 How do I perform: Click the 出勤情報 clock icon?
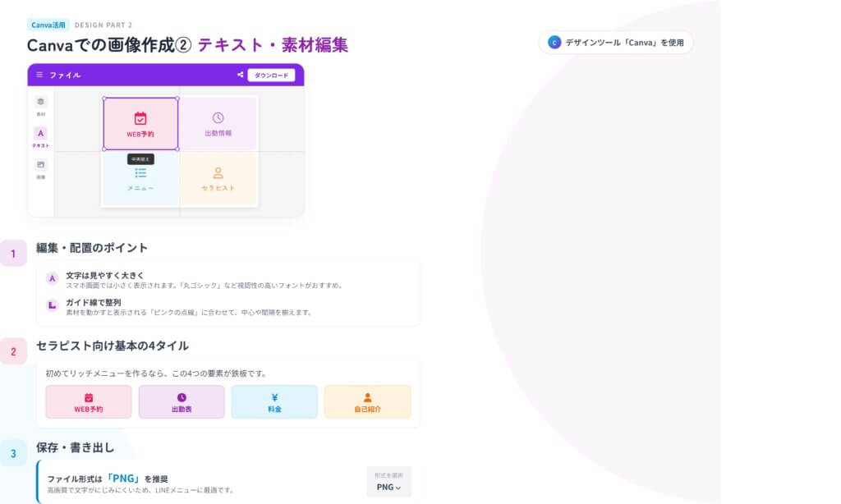[218, 117]
